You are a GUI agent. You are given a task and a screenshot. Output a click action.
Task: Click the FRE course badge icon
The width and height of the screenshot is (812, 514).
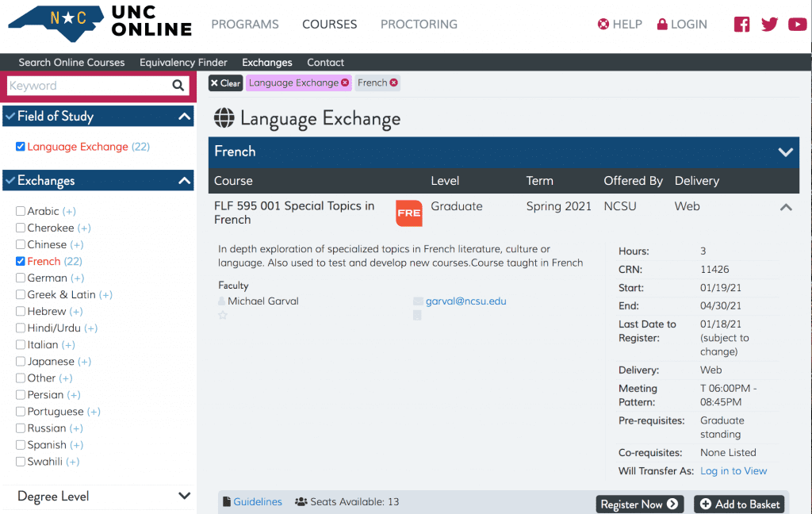pyautogui.click(x=409, y=213)
